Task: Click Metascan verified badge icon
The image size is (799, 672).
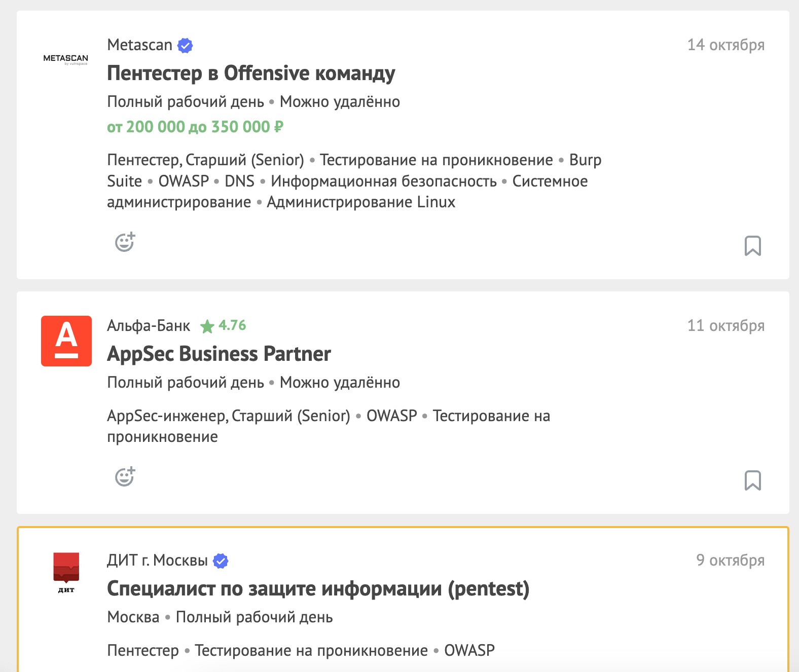Action: (185, 46)
